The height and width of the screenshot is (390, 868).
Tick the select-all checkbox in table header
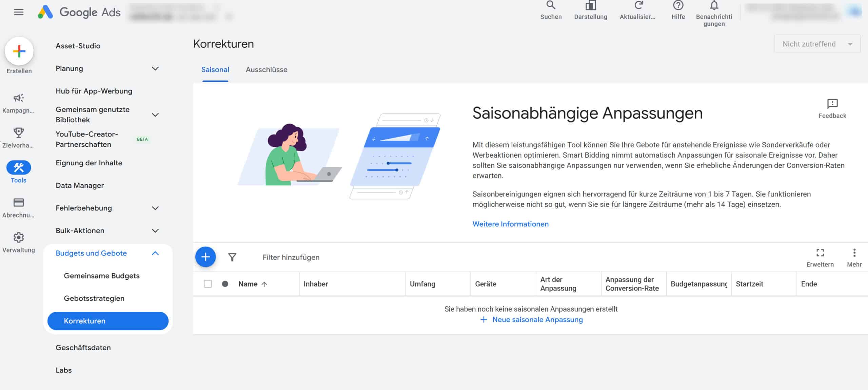click(x=208, y=284)
